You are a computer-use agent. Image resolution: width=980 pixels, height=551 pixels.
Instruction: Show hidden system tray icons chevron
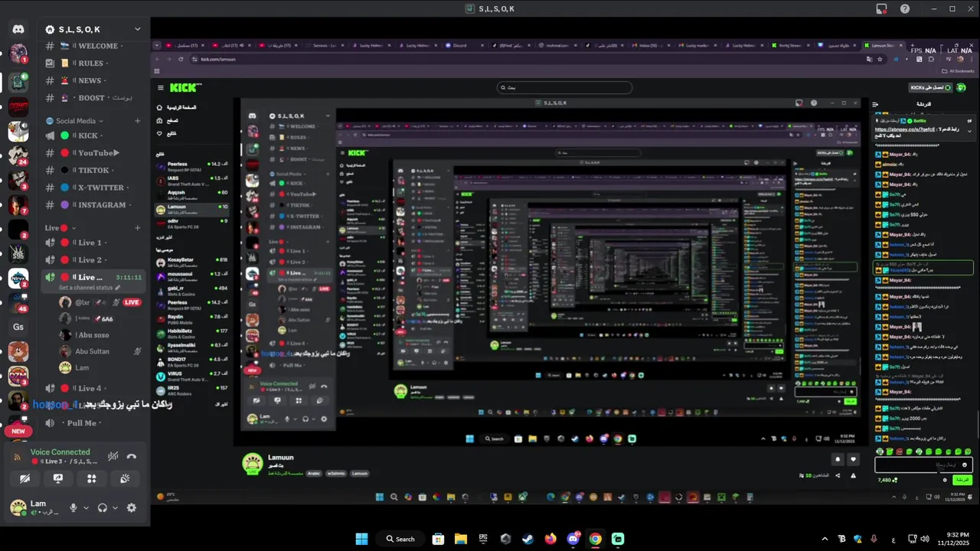pos(825,539)
